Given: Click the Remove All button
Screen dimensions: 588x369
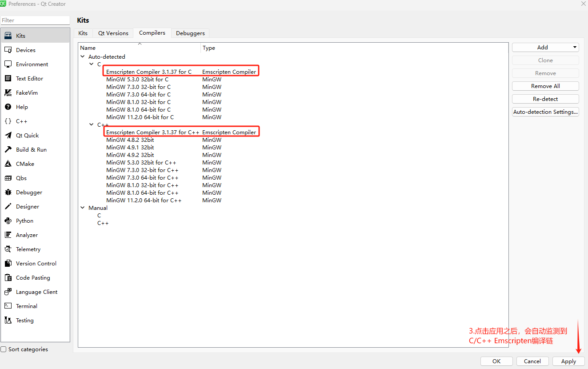Looking at the screenshot, I should [545, 86].
